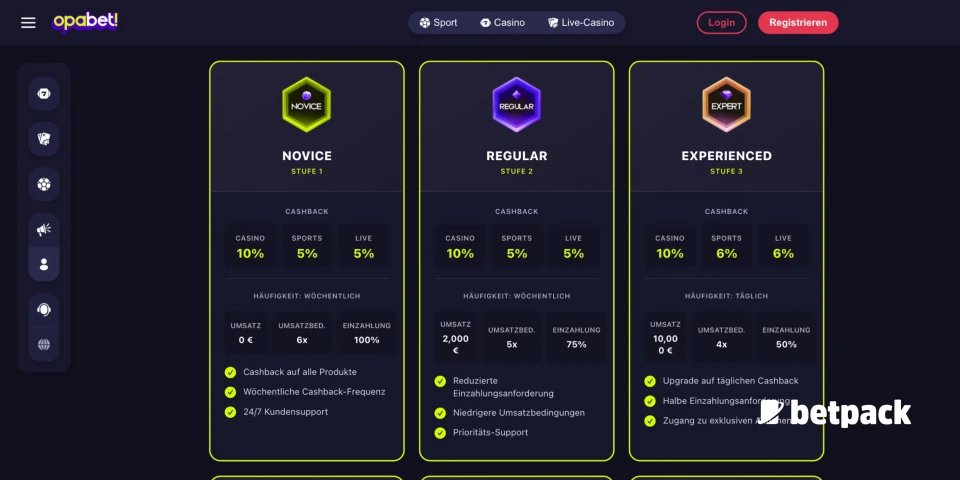Click Experienced Einzahlung 50% tile
960x480 pixels.
point(786,337)
